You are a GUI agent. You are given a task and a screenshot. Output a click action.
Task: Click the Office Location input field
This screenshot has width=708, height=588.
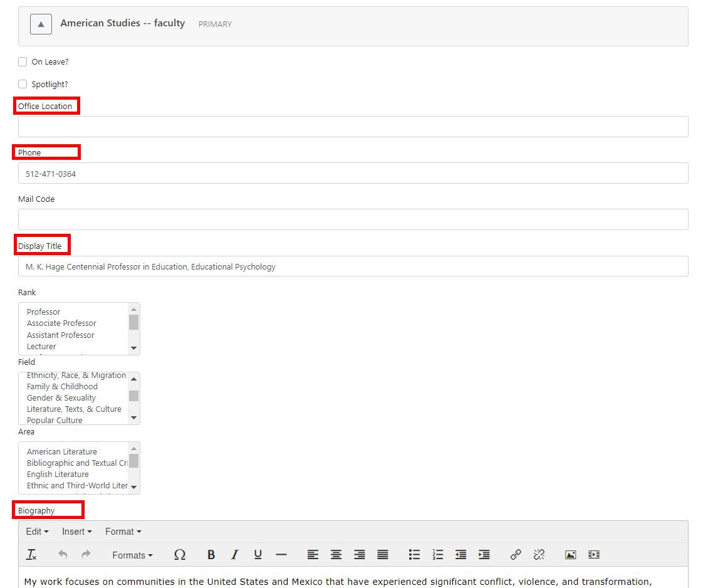[353, 127]
